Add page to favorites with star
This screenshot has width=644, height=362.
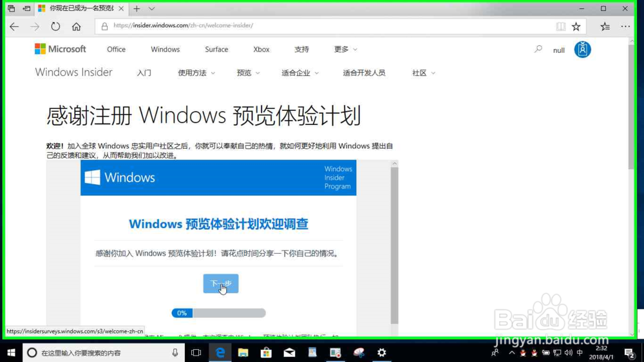[x=576, y=26]
